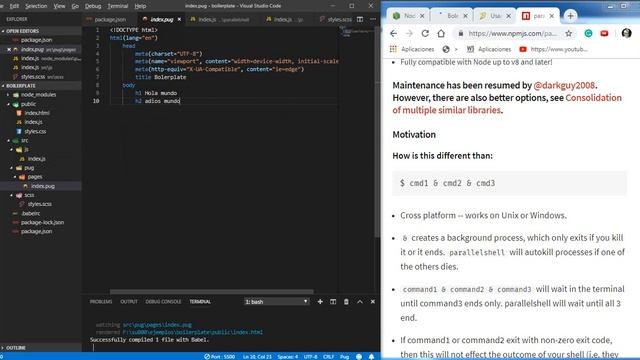Open the Help menu
The width and height of the screenshot is (640, 360).
140,6
